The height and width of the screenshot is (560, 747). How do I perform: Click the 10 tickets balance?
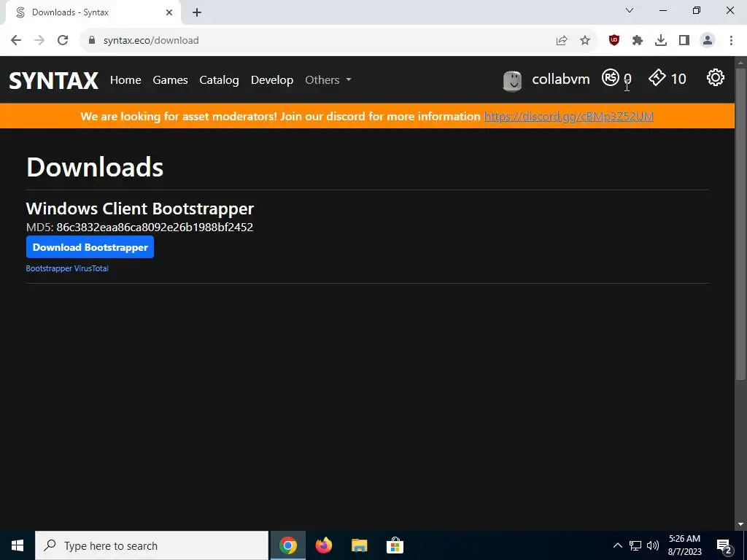tap(678, 79)
